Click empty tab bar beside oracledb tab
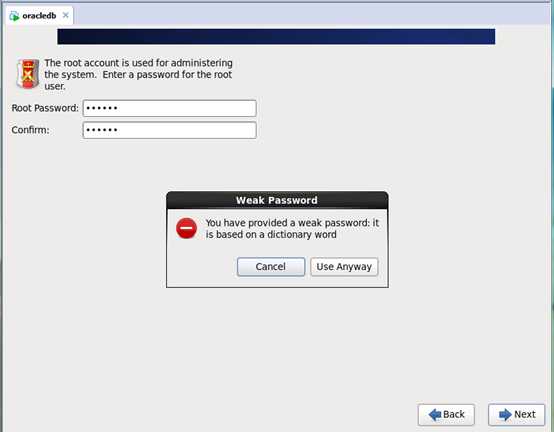The width and height of the screenshot is (554, 432). tap(311, 16)
